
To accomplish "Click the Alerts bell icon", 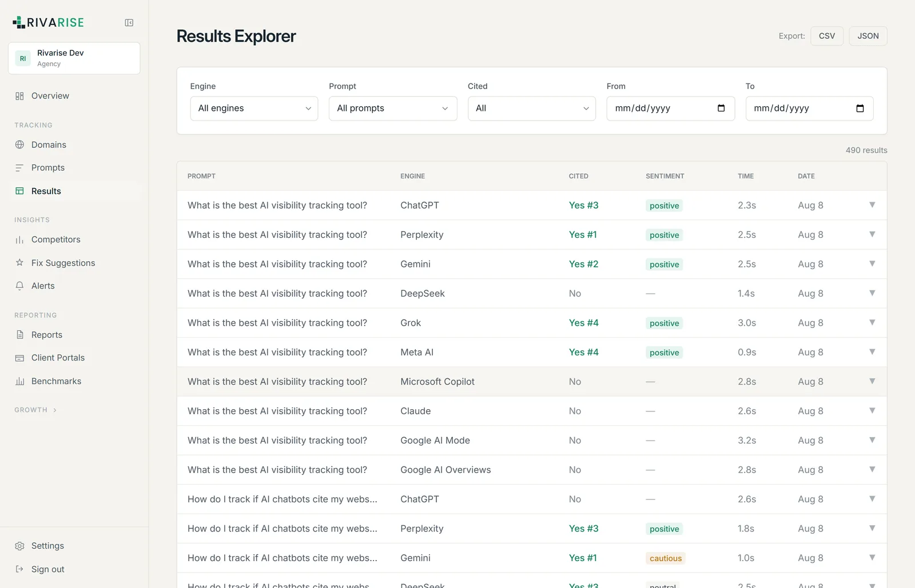I will click(19, 286).
